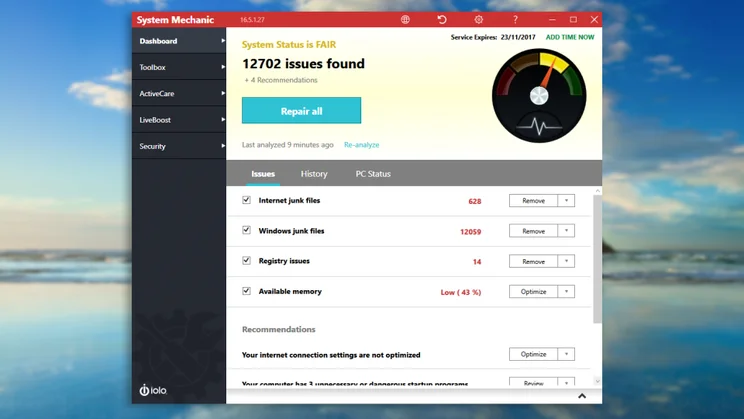
Task: Switch to the PC Status tab
Action: (373, 174)
